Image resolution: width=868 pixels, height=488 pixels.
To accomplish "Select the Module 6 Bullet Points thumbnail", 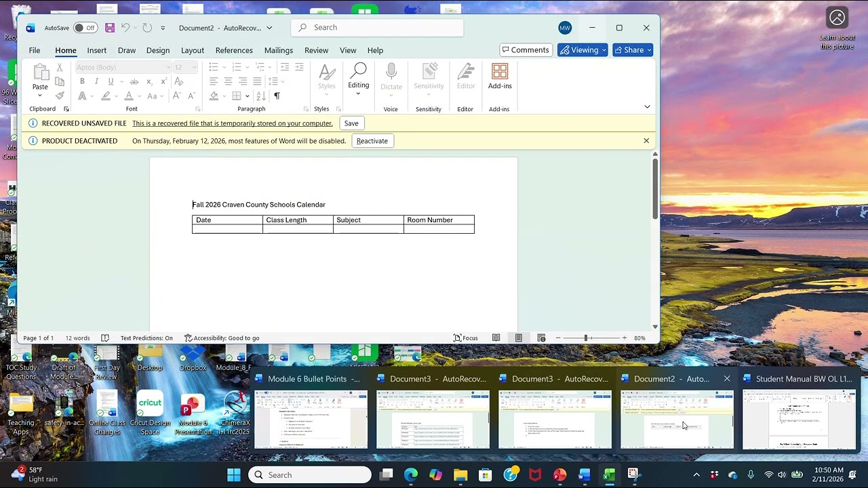I will pyautogui.click(x=311, y=420).
